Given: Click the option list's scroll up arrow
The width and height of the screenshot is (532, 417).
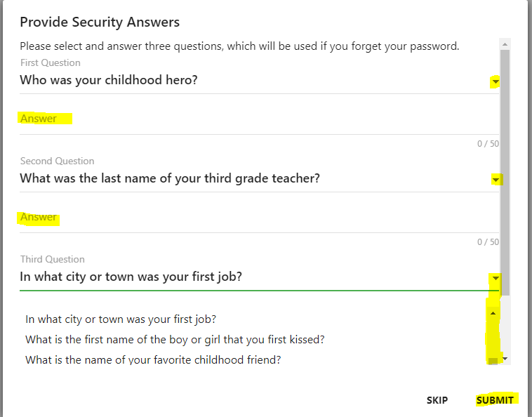Looking at the screenshot, I should point(493,313).
